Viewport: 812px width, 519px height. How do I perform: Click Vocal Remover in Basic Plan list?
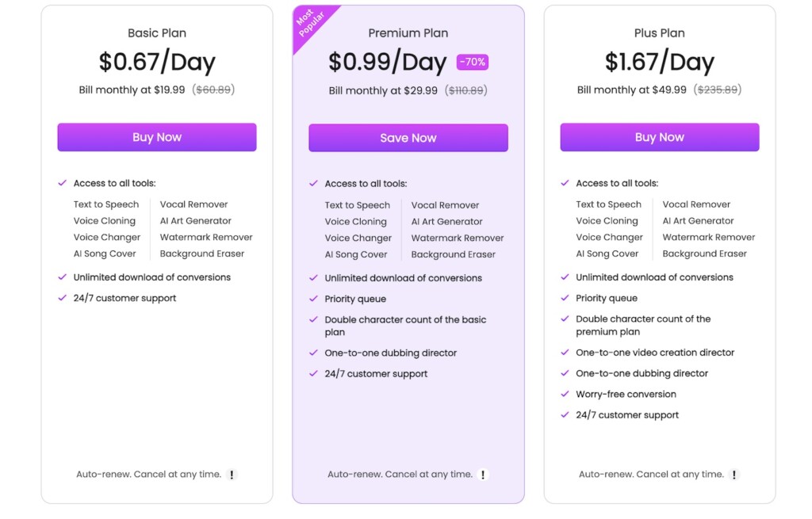194,204
